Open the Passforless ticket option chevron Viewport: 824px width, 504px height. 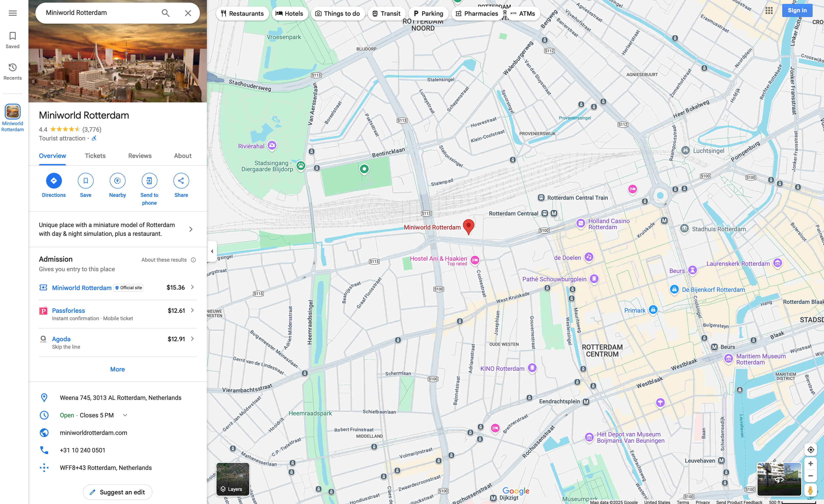pyautogui.click(x=192, y=311)
